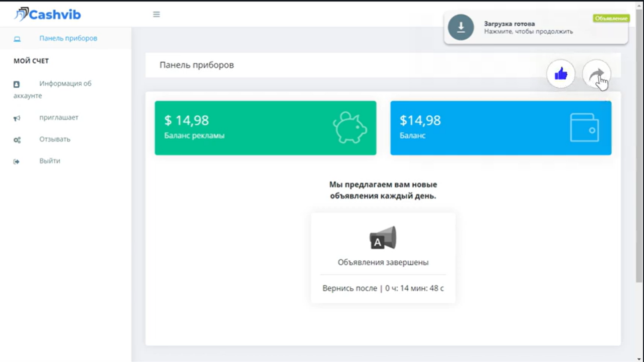Click the thumbs-up like button
This screenshot has width=644, height=362.
point(560,75)
